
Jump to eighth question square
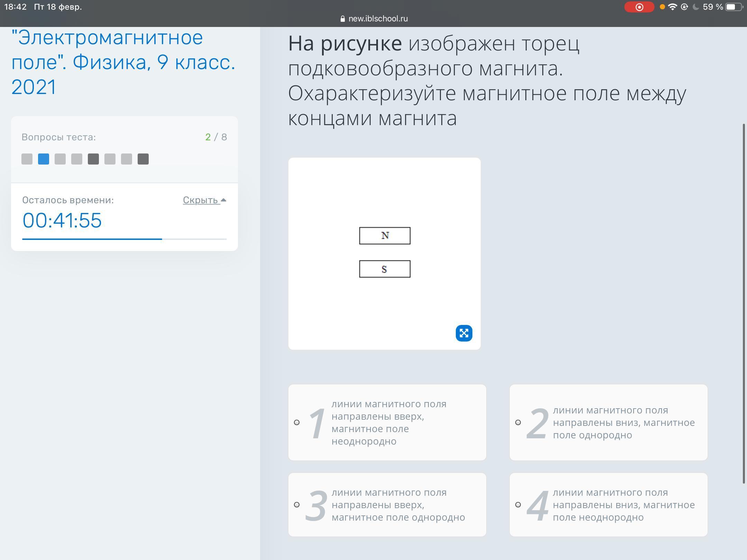point(143,159)
